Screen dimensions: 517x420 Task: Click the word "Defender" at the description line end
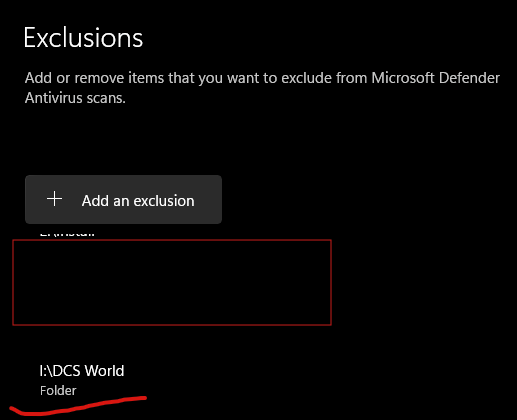469,78
